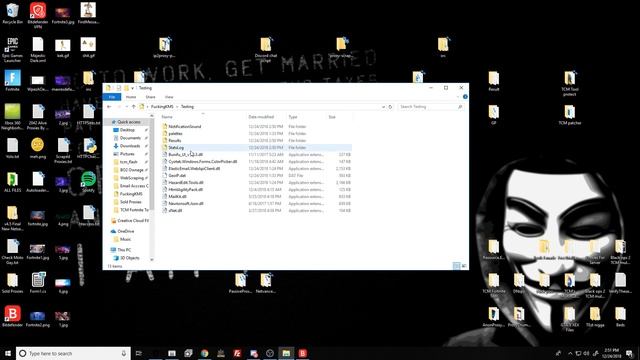This screenshot has height=360, width=640.
Task: Show hidden system tray icons
Action: pos(570,353)
